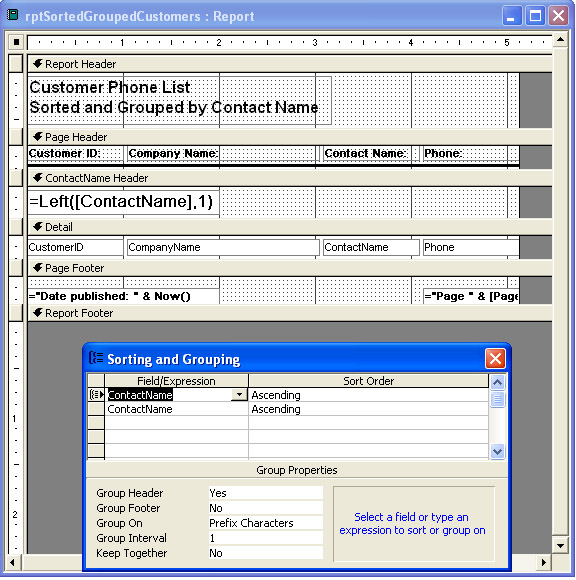Click the Keep Together value No
Screen dimensions: 576x580
coord(266,553)
